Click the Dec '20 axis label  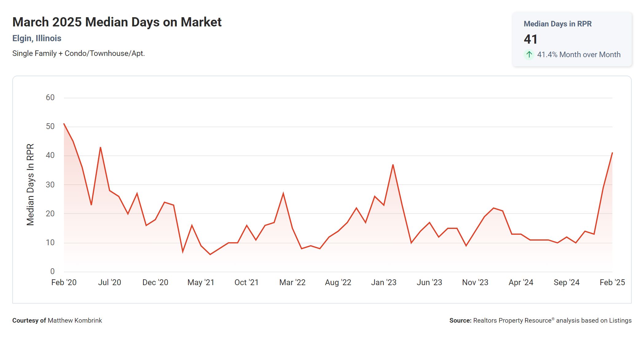[x=155, y=282]
